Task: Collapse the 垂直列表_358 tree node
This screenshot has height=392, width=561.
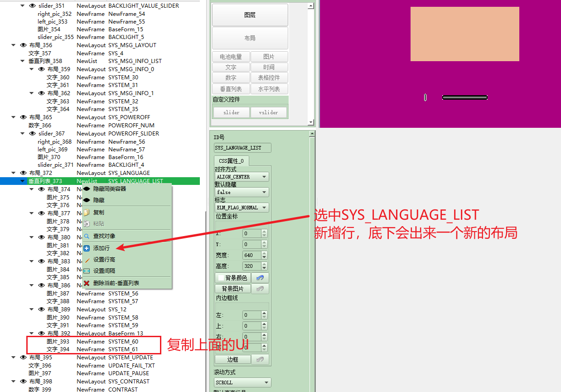Action: click(23, 61)
